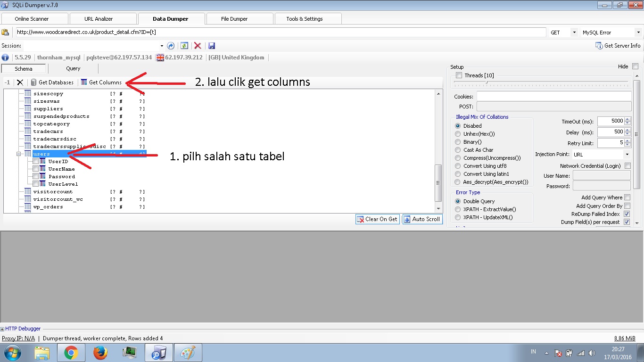Click the UK flag icon beside 62.197.39.212
The width and height of the screenshot is (644, 362).
160,58
